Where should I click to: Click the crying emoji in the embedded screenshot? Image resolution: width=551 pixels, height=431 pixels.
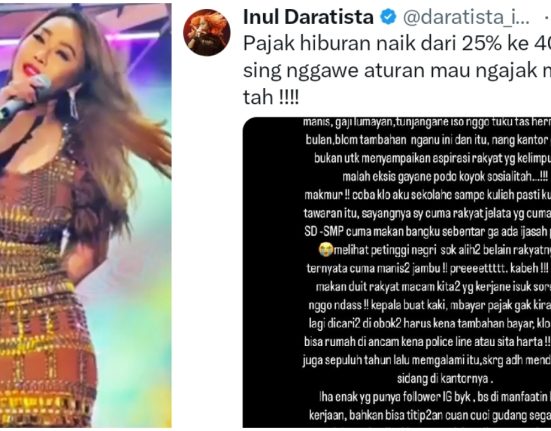[x=325, y=250]
